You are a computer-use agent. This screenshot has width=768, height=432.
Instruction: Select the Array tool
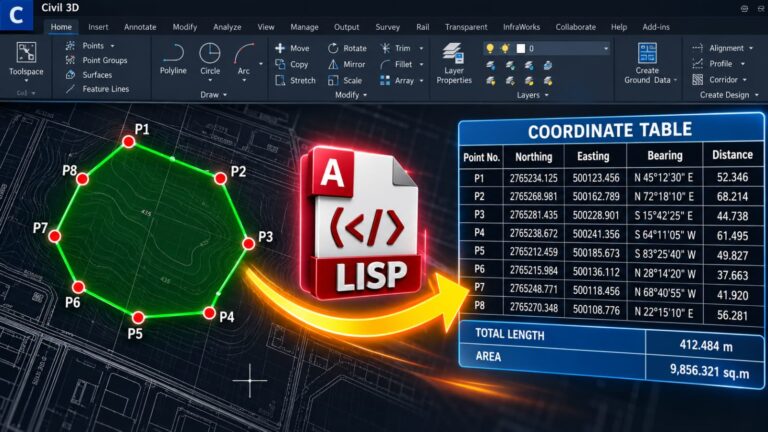397,80
